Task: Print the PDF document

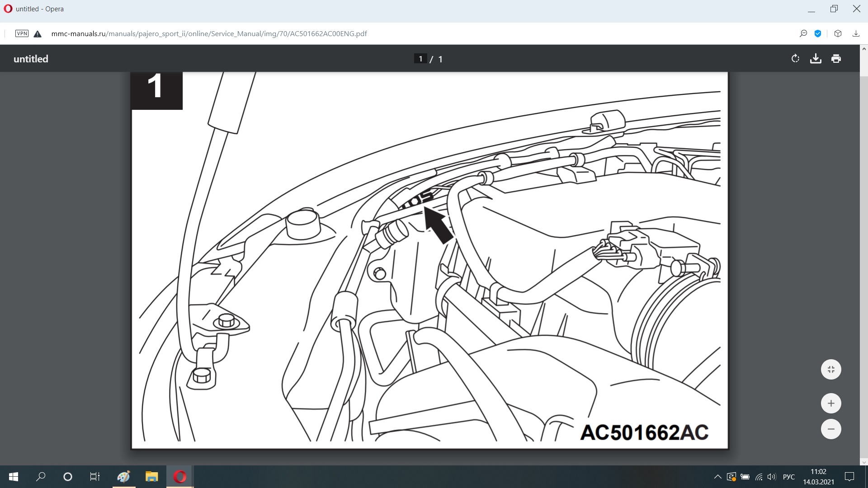Action: [836, 59]
